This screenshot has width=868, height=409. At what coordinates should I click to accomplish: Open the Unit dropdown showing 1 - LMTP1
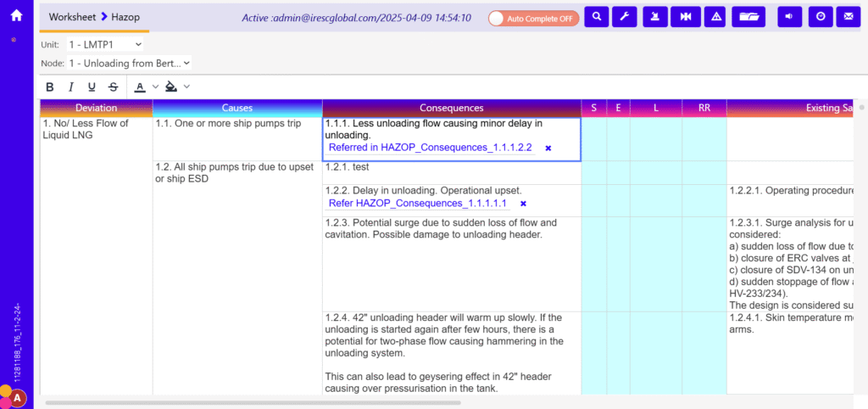[x=105, y=44]
